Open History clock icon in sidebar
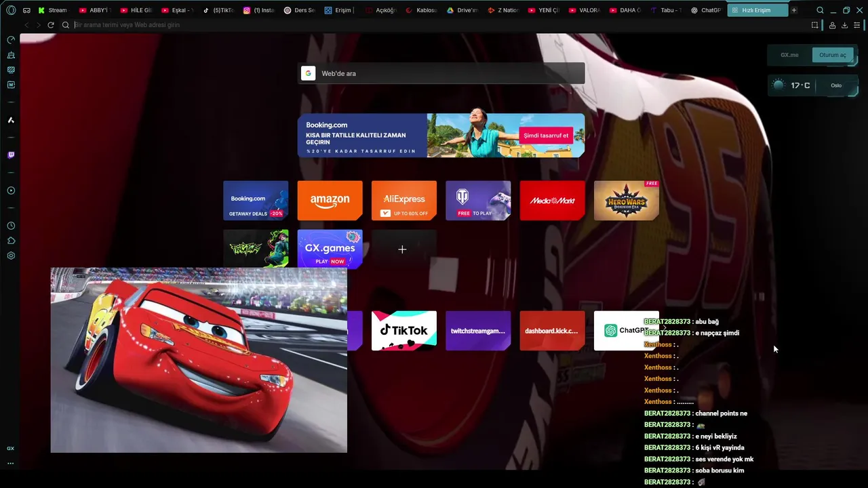Screen dimensions: 868x488 coord(11,226)
